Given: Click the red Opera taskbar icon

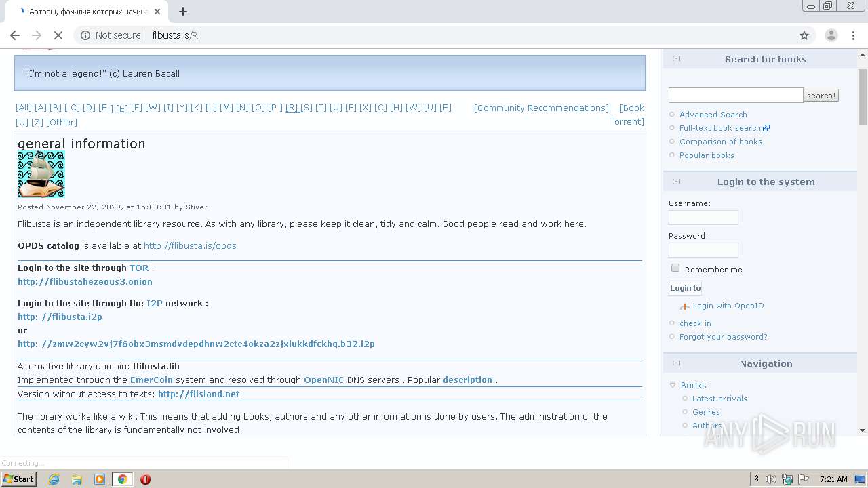Looking at the screenshot, I should pos(145,479).
